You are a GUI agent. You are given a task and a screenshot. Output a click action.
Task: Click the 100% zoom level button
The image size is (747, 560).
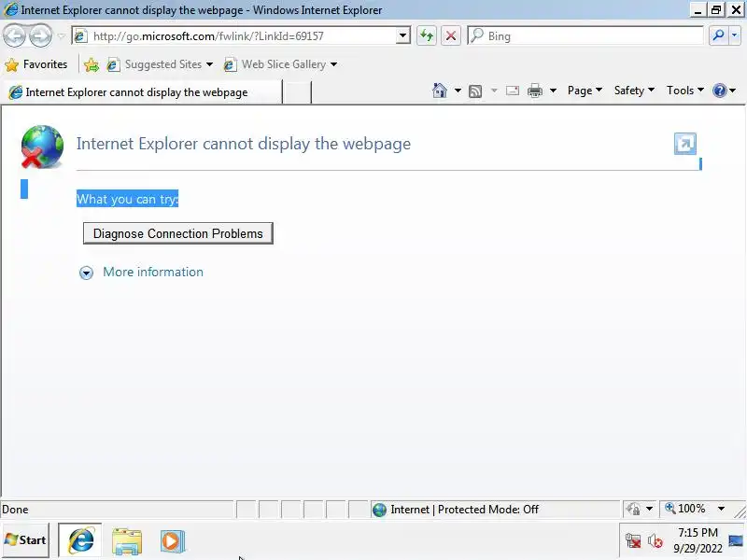point(686,509)
